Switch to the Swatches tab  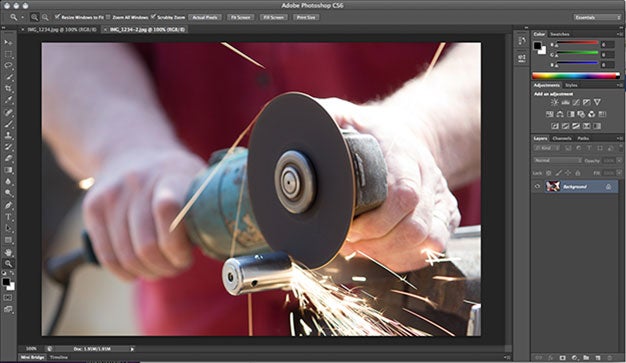click(559, 34)
